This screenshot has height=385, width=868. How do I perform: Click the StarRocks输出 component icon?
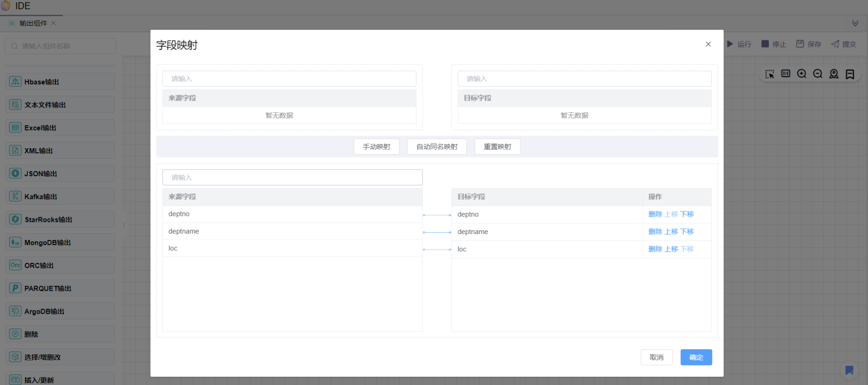tap(15, 220)
